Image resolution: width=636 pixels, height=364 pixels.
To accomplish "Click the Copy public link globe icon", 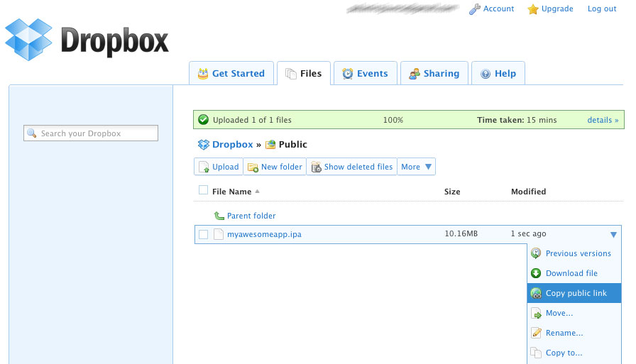I will pyautogui.click(x=536, y=293).
